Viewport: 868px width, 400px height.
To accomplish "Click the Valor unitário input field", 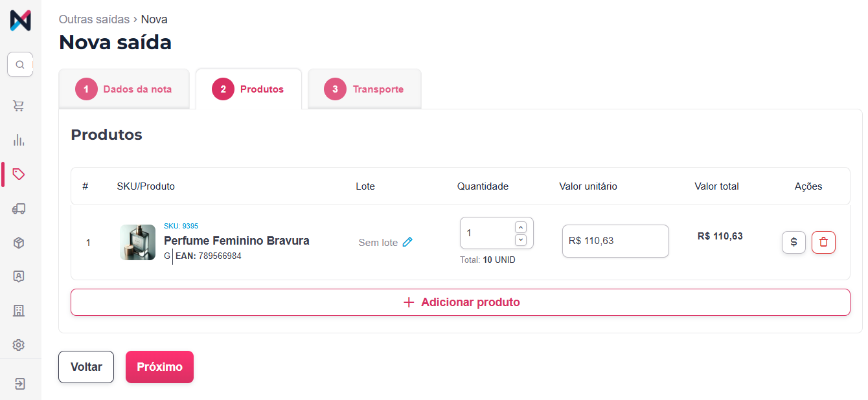I will (615, 241).
